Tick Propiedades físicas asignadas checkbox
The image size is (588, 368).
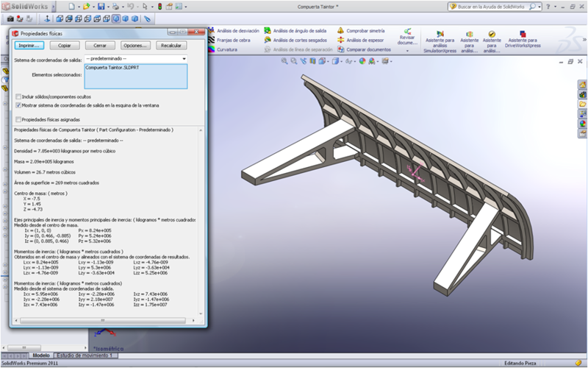pos(18,119)
